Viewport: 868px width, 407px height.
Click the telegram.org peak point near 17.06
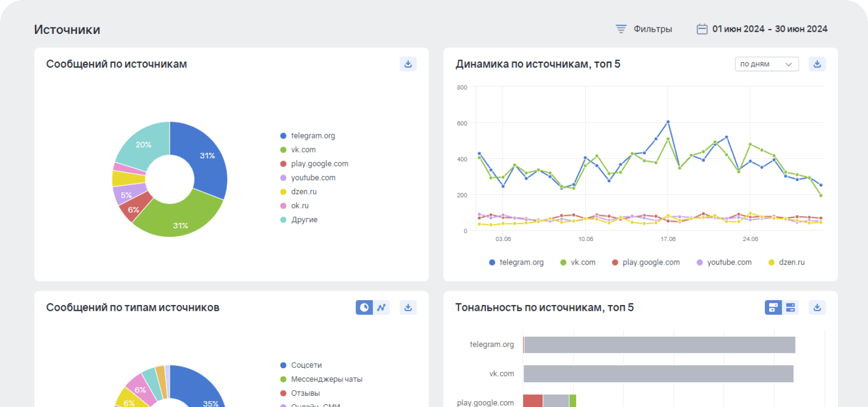668,122
